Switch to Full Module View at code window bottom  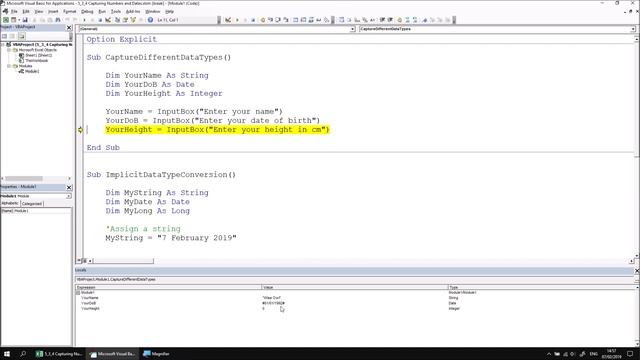pos(84,260)
